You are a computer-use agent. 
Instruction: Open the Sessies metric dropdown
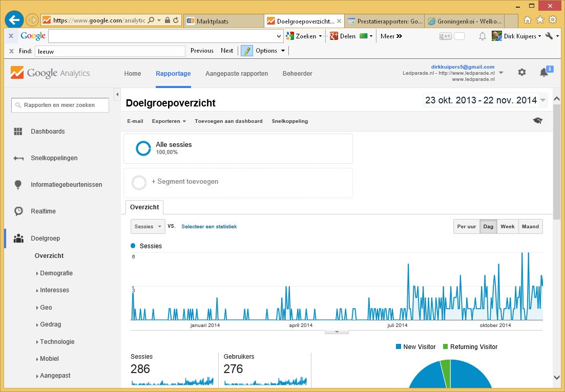pyautogui.click(x=148, y=226)
